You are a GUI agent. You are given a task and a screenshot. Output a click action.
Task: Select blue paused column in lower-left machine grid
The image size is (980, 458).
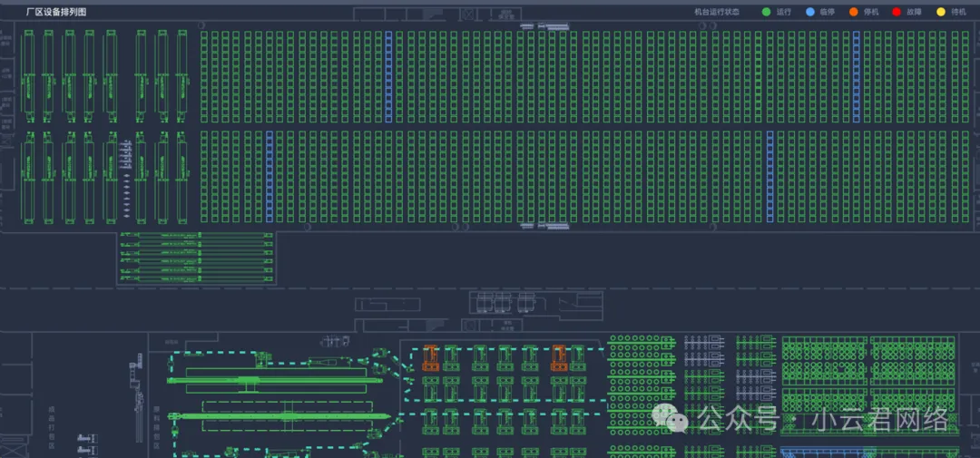pos(269,176)
